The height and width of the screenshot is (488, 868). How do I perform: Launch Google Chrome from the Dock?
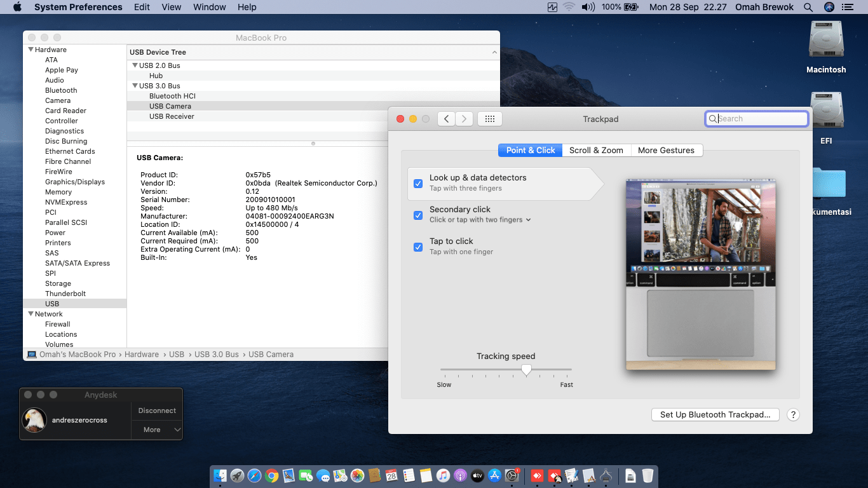pyautogui.click(x=272, y=475)
